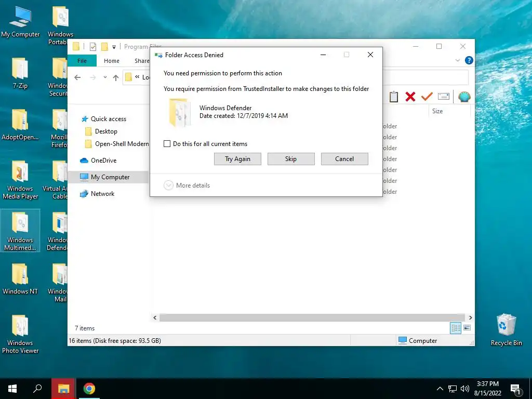Open Windows NT desktop folder
The width and height of the screenshot is (532, 399).
coord(20,279)
